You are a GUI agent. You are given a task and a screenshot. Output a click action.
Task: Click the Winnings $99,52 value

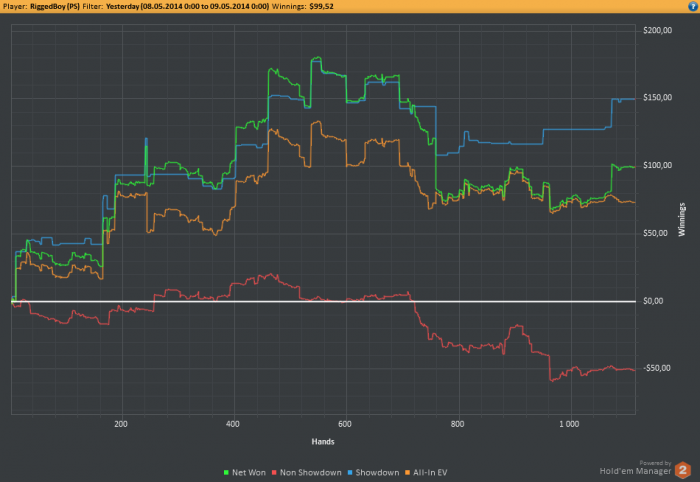pos(321,6)
